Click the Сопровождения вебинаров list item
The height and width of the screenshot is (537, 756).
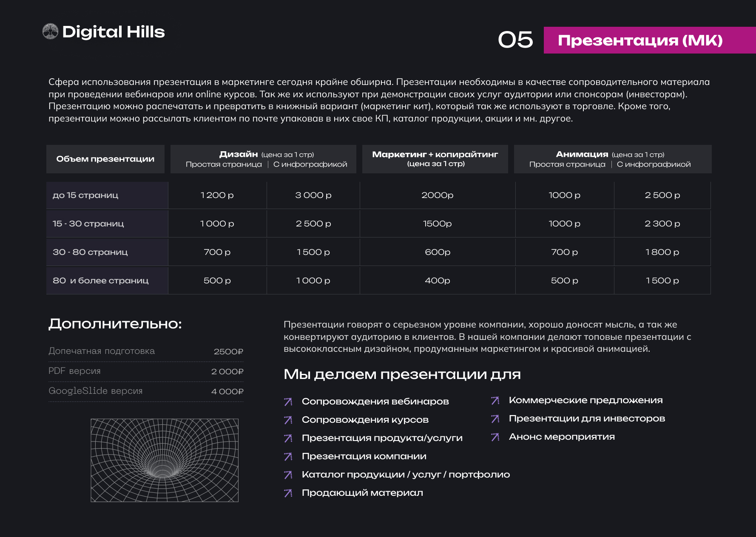[375, 401]
